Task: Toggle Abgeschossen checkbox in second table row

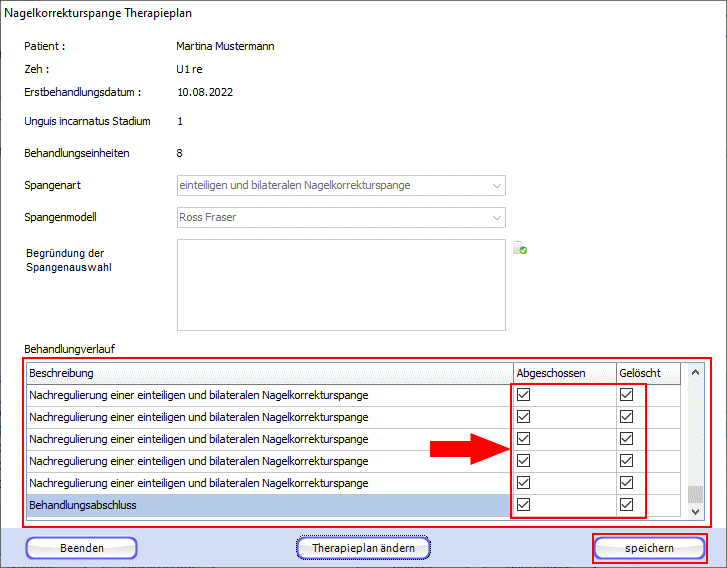Action: 524,417
